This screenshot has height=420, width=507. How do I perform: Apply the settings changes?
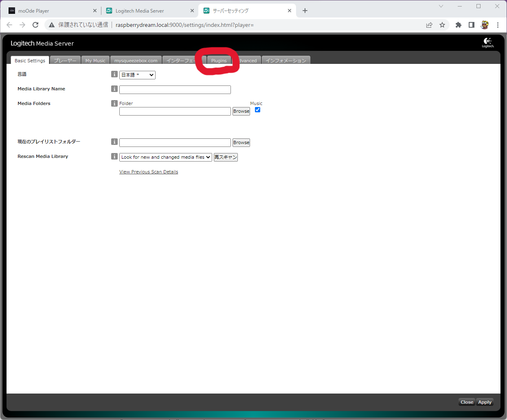485,402
